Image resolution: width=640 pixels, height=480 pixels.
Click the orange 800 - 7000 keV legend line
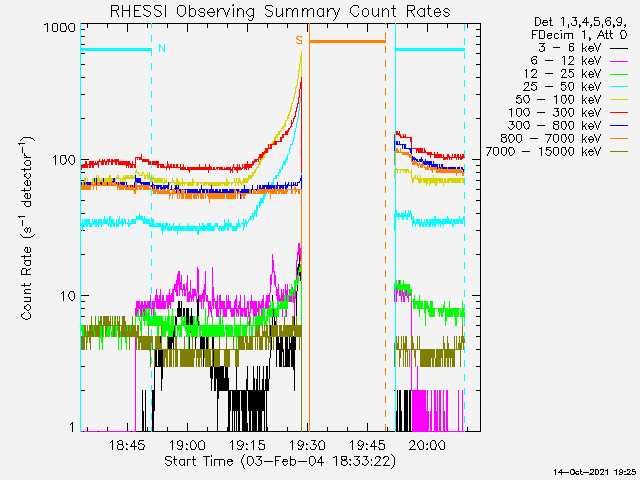(x=618, y=139)
